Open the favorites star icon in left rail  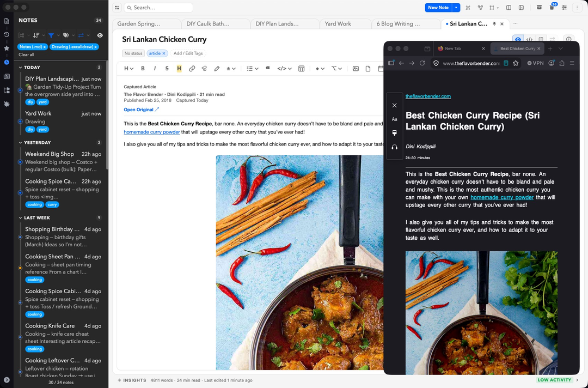click(7, 48)
